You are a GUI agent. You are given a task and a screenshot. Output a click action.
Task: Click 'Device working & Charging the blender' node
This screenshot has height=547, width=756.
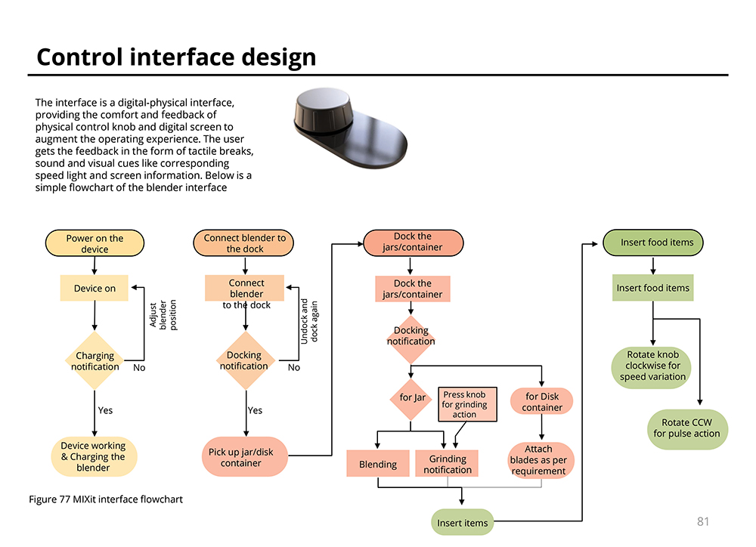[94, 456]
